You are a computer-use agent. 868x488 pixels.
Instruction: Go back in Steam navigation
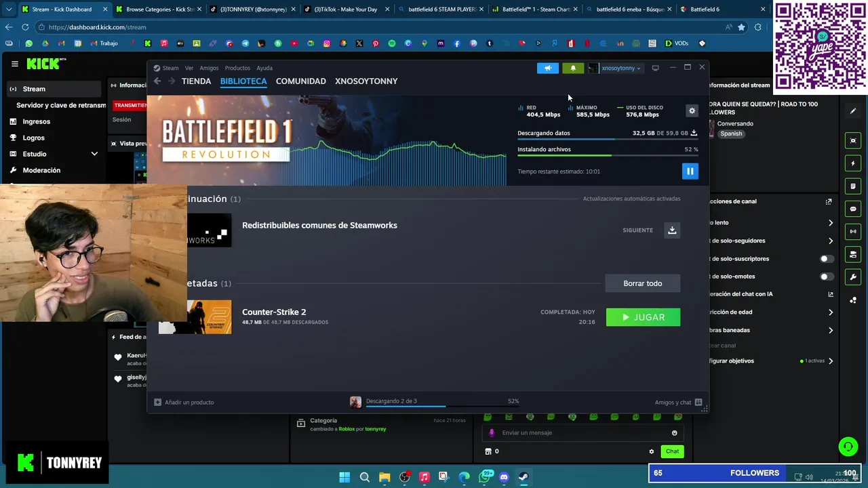click(157, 81)
